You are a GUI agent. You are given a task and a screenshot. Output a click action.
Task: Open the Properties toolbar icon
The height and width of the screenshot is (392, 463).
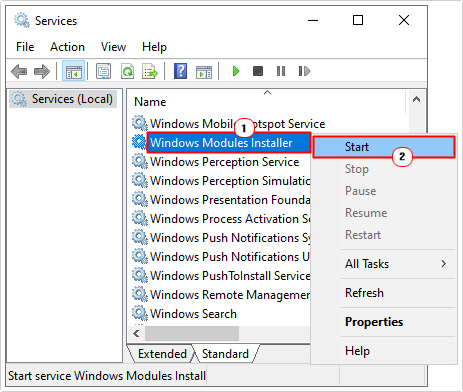tap(103, 71)
